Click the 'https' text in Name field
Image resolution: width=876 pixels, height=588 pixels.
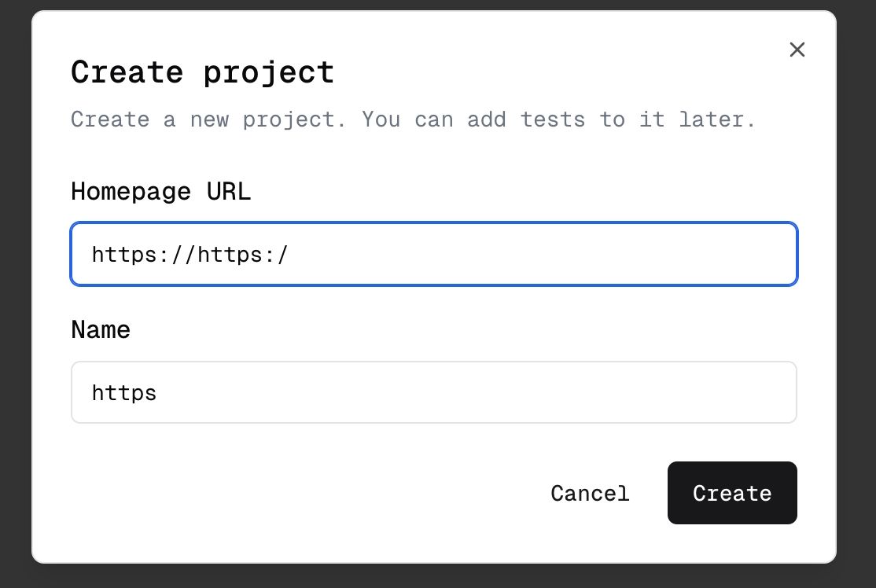coord(124,392)
